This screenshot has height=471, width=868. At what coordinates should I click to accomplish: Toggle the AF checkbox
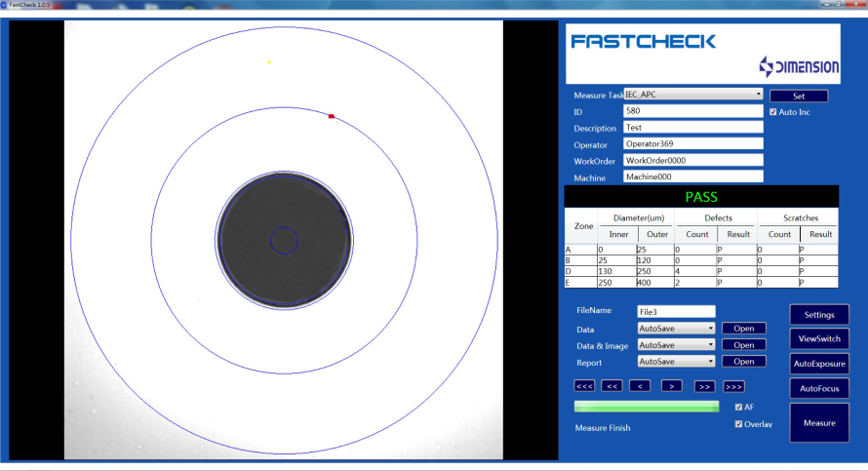[738, 407]
